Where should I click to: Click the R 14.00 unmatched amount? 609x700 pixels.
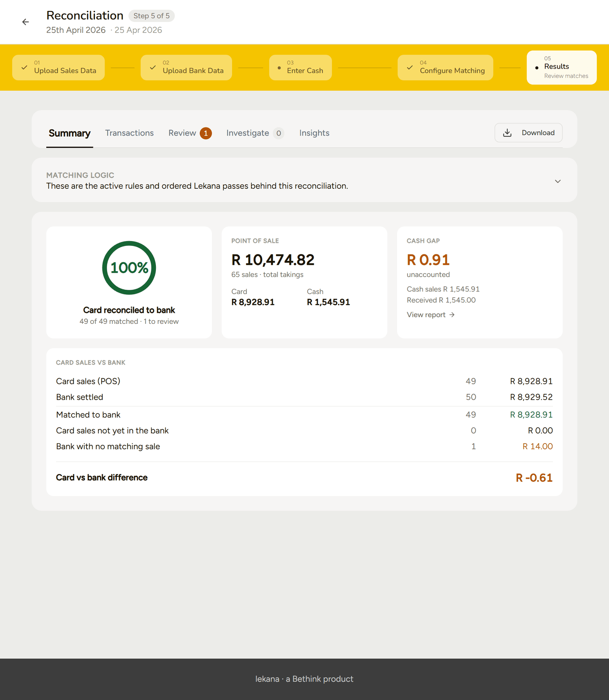pos(538,446)
